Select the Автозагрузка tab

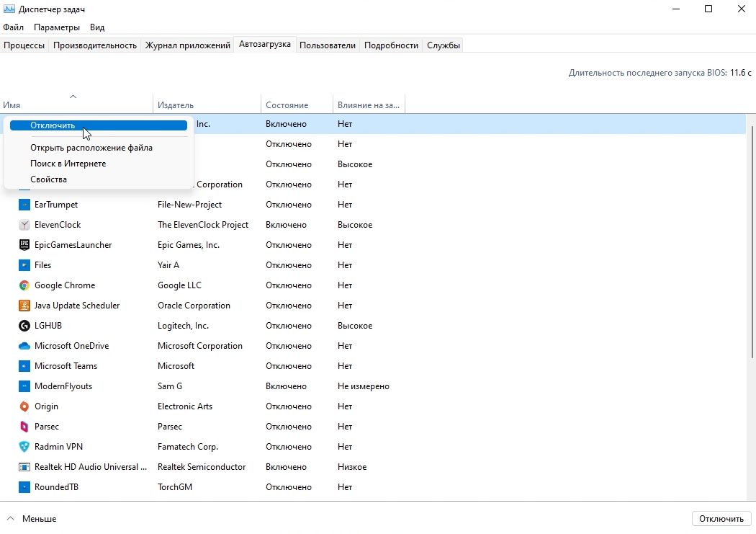(265, 45)
